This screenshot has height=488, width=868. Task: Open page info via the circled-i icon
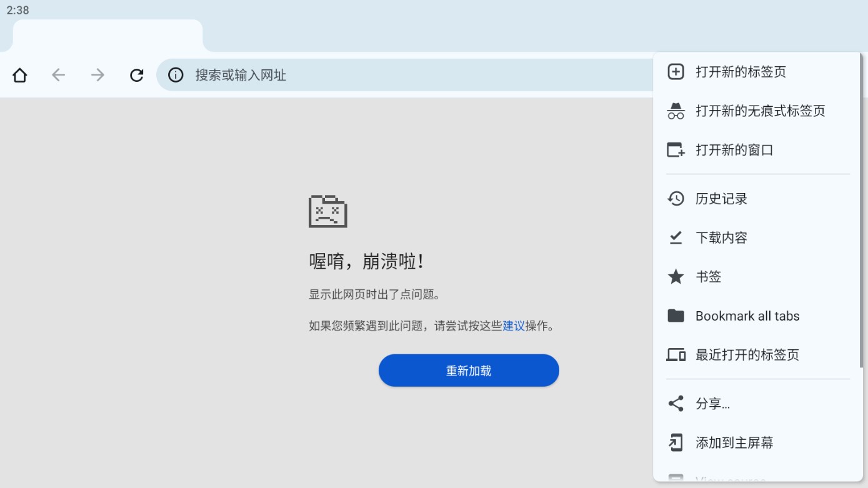click(176, 75)
